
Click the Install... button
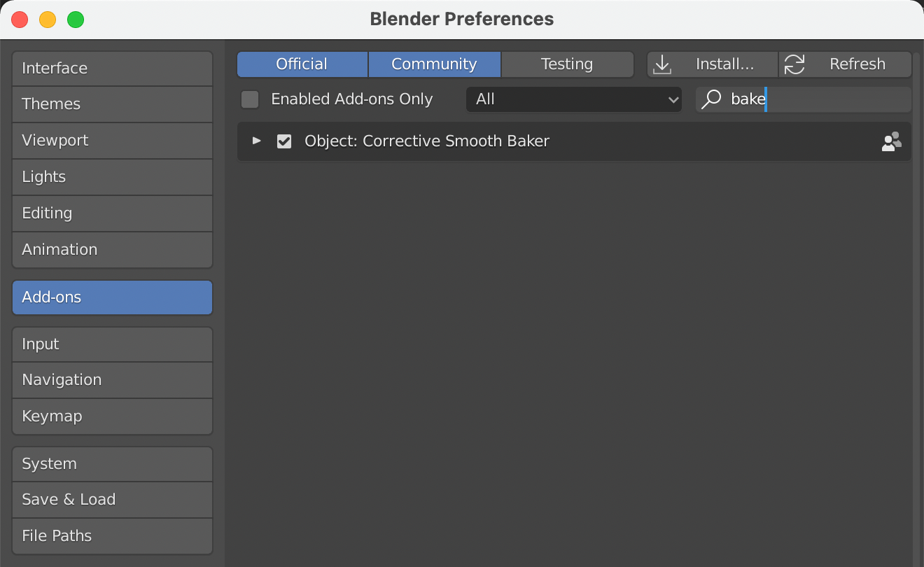[712, 64]
